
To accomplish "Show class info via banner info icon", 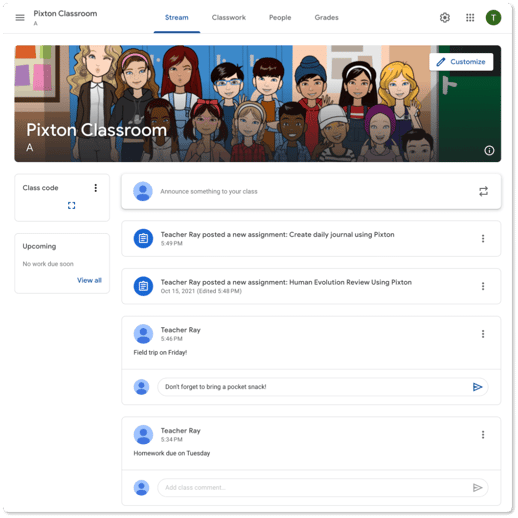I will tap(489, 150).
